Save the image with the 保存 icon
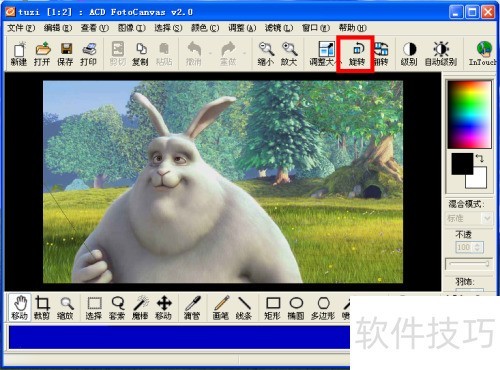Image resolution: width=500 pixels, height=370 pixels. point(65,54)
